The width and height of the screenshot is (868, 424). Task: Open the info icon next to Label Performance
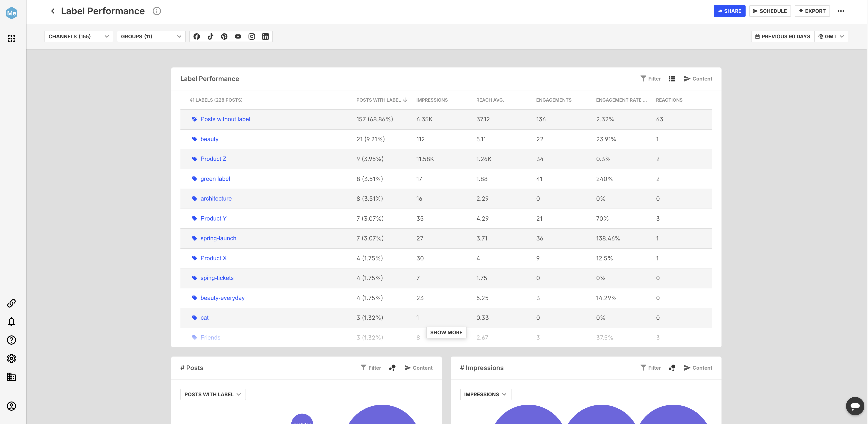(x=157, y=11)
